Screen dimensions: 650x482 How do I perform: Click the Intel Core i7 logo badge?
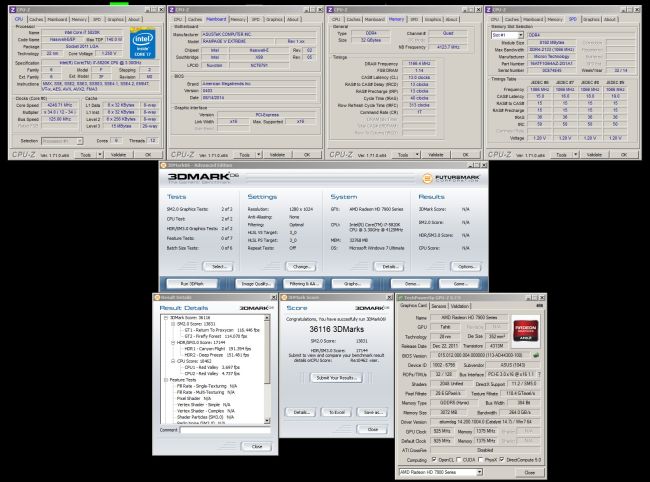[143, 43]
